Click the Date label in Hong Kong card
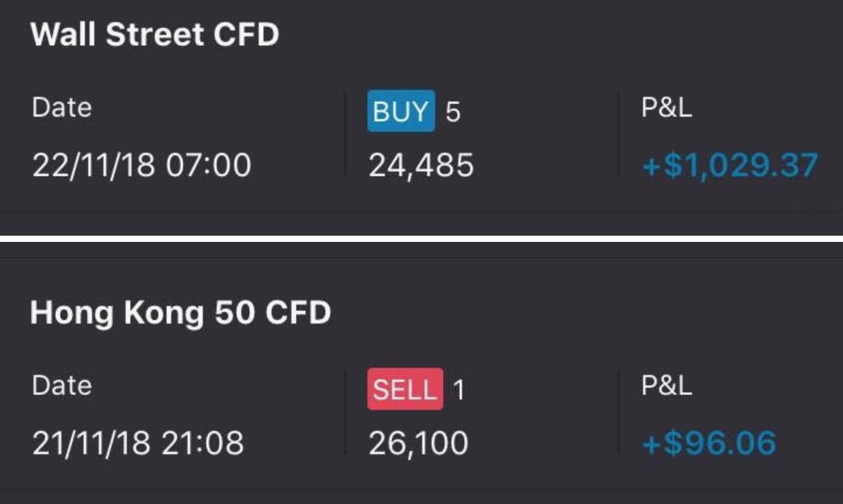 [61, 385]
